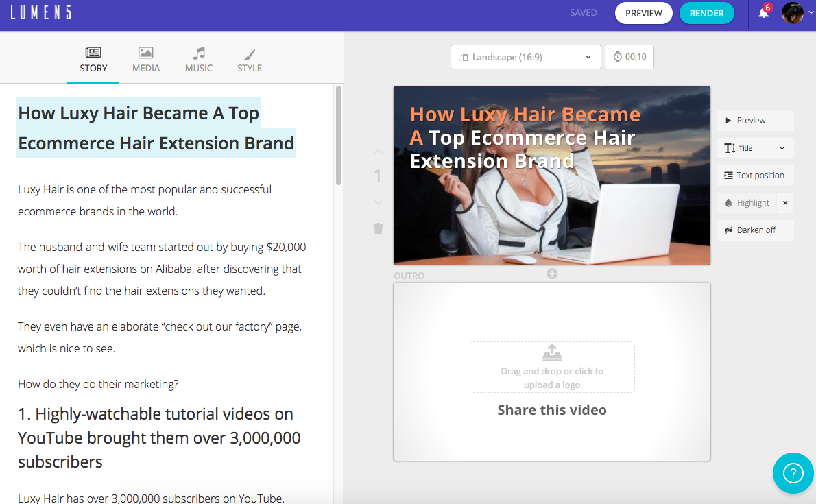The height and width of the screenshot is (504, 816).
Task: Select the highlighted story headline text
Action: click(x=156, y=128)
